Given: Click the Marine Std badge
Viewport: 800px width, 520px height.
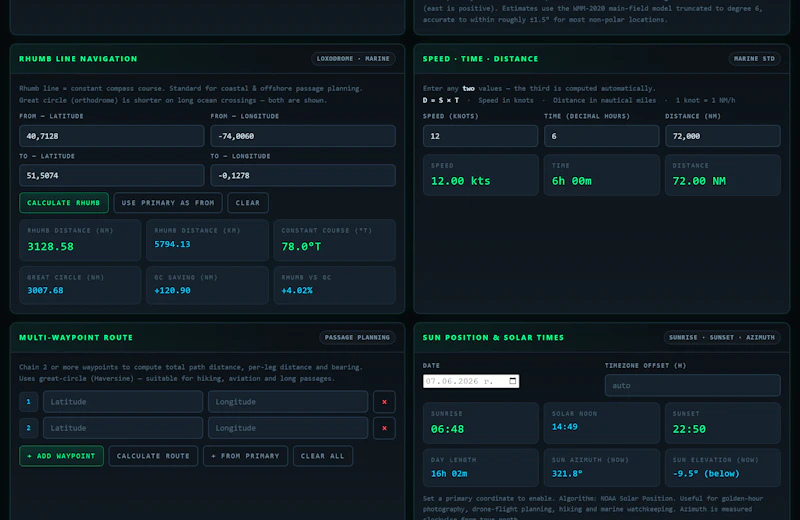Looking at the screenshot, I should point(754,59).
